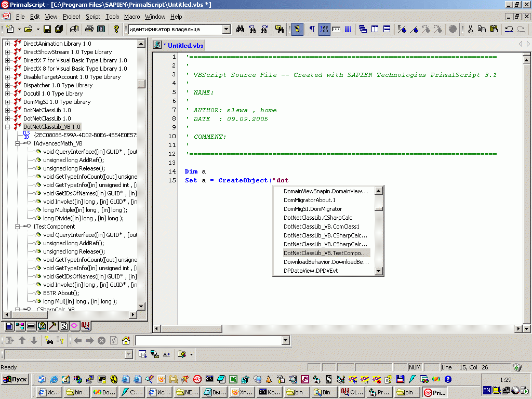The image size is (532, 399).
Task: Select the Untitled.vbs document tab
Action: point(179,46)
